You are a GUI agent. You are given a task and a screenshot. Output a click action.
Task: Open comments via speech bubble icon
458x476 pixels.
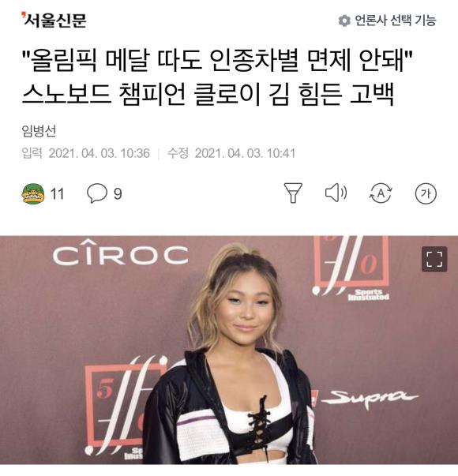(x=97, y=193)
